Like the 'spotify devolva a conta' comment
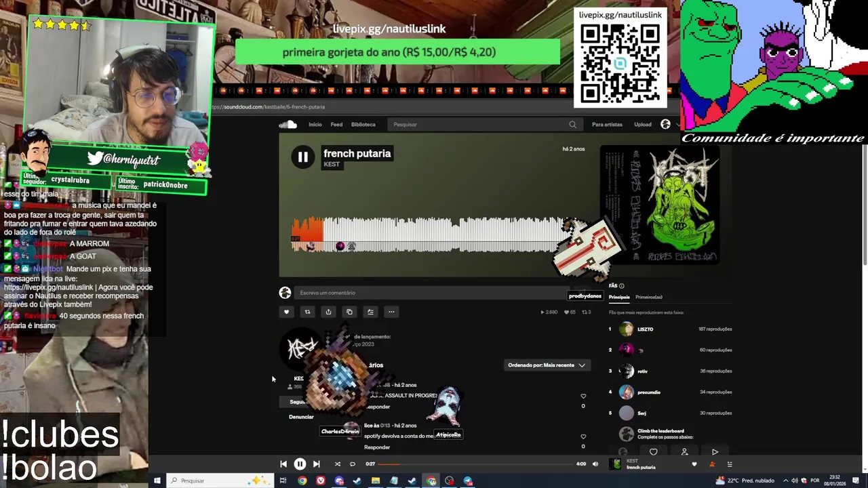The image size is (868, 488). [583, 436]
